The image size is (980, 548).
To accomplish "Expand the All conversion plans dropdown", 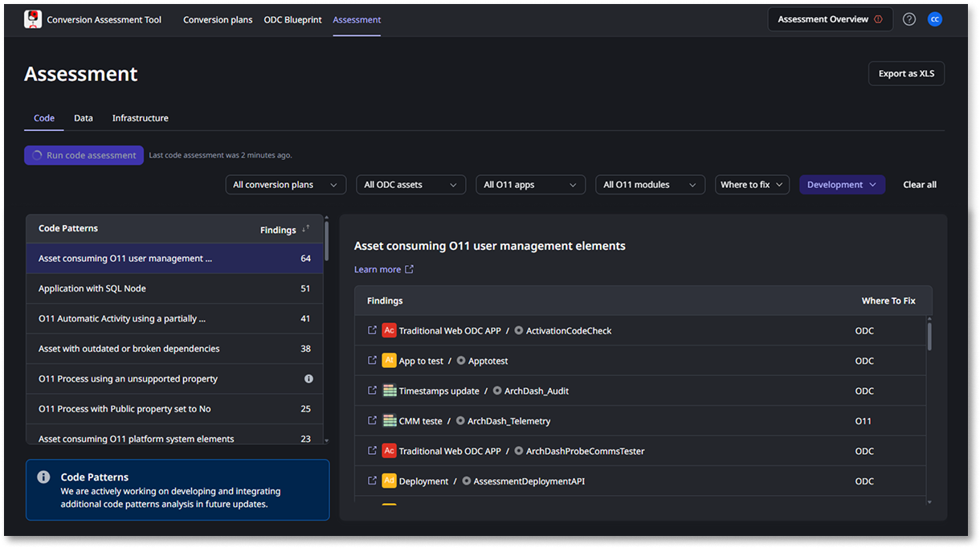I will pos(286,185).
